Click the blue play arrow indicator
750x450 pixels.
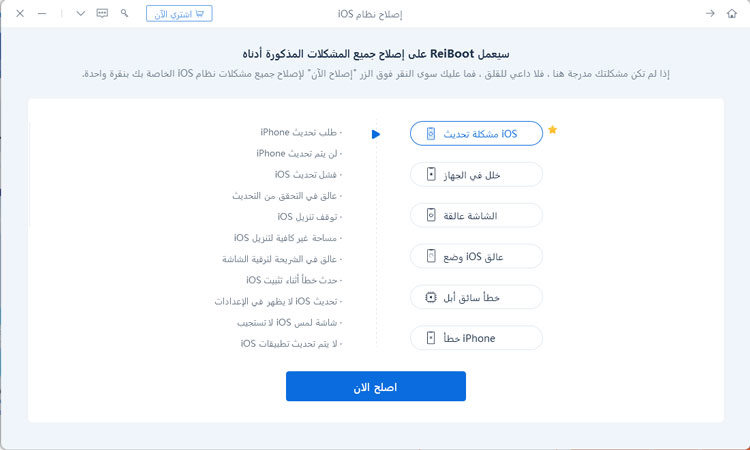click(x=375, y=134)
